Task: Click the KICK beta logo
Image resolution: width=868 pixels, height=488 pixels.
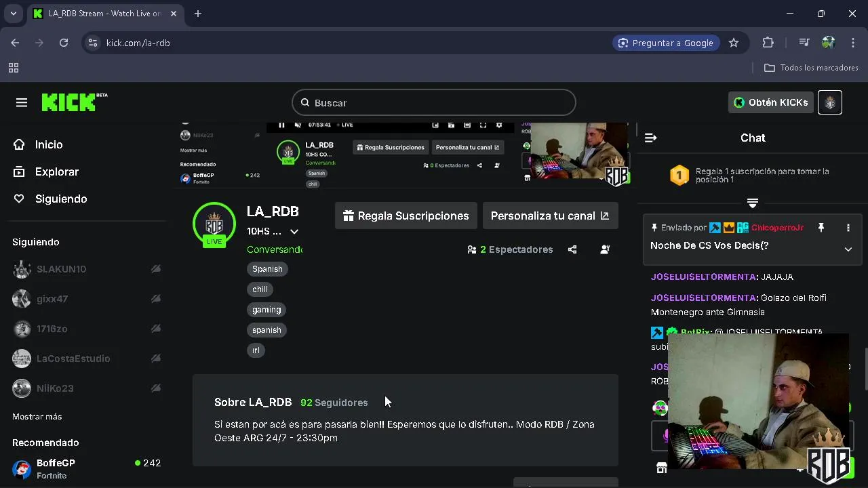Action: (x=75, y=102)
